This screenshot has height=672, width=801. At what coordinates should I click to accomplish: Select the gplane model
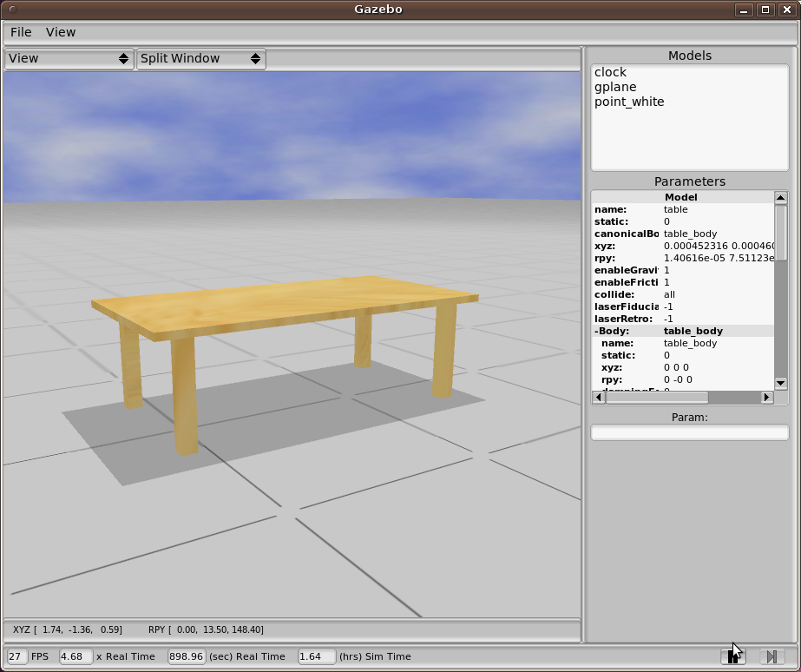pyautogui.click(x=615, y=87)
